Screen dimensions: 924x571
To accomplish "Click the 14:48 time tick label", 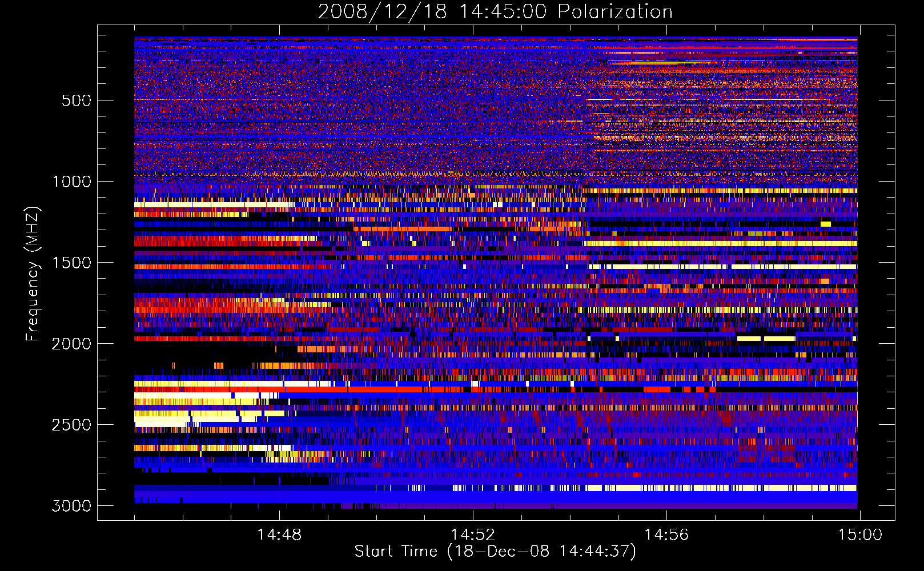I will click(x=279, y=535).
